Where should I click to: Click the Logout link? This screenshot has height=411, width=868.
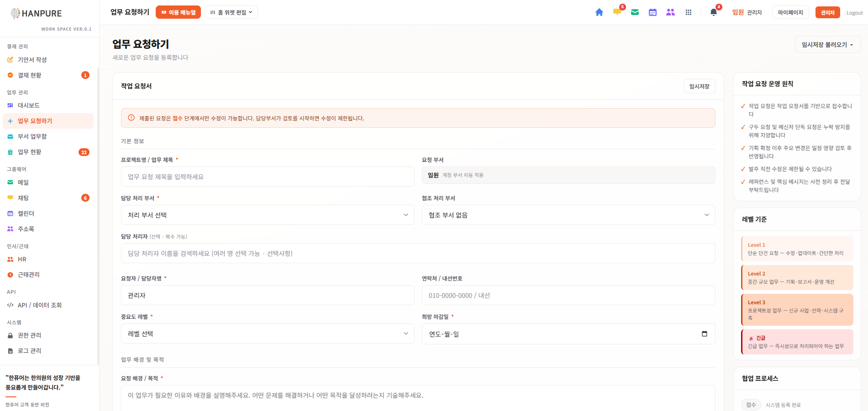(x=854, y=13)
